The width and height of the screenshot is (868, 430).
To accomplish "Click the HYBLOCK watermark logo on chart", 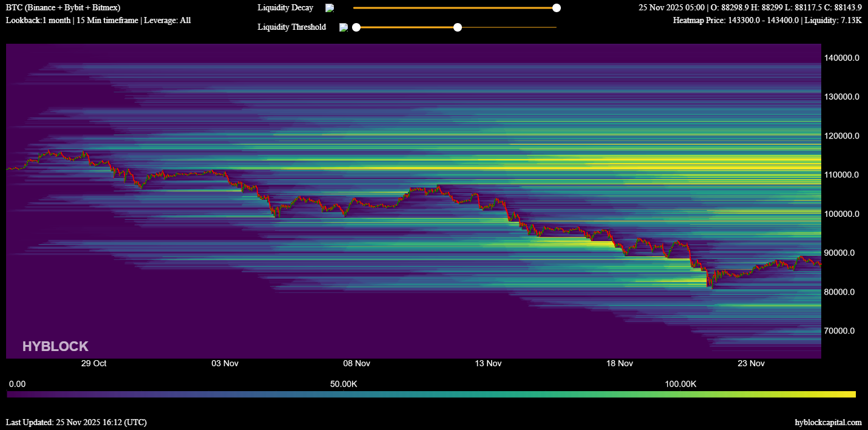I will tap(55, 347).
